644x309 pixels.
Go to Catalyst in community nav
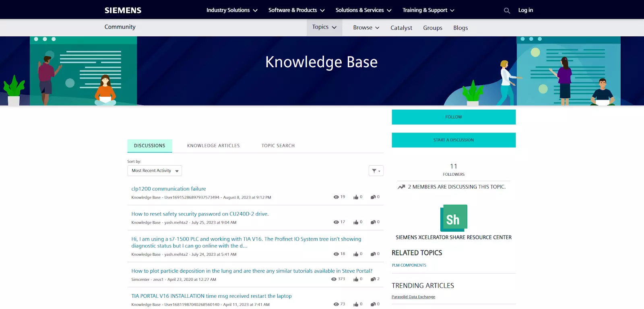coord(401,28)
